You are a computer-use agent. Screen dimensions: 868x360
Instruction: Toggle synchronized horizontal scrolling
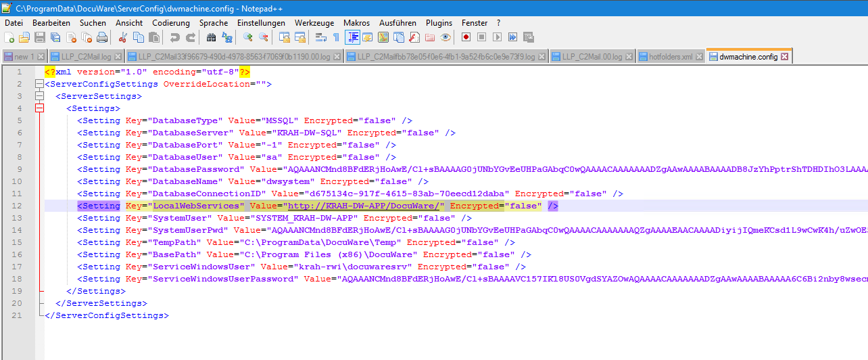(300, 37)
